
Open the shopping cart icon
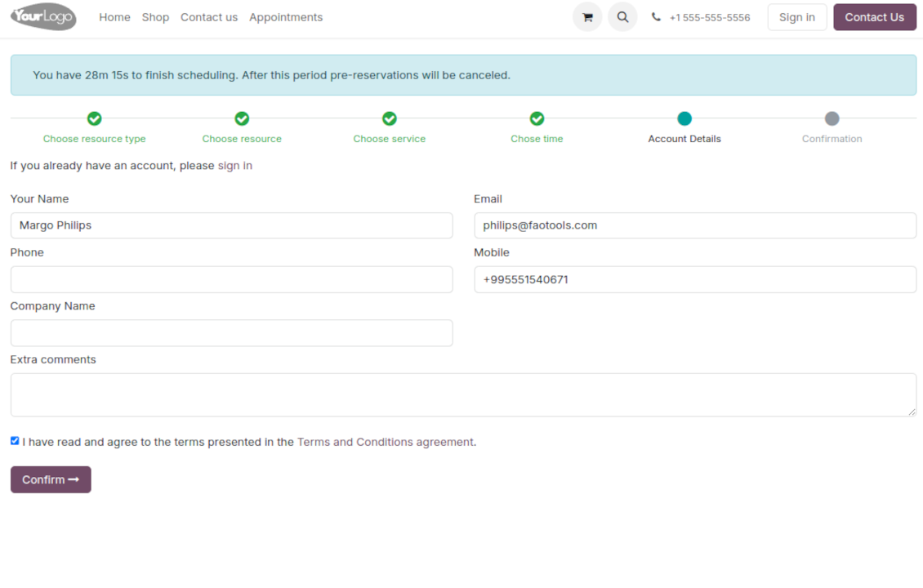pyautogui.click(x=586, y=17)
